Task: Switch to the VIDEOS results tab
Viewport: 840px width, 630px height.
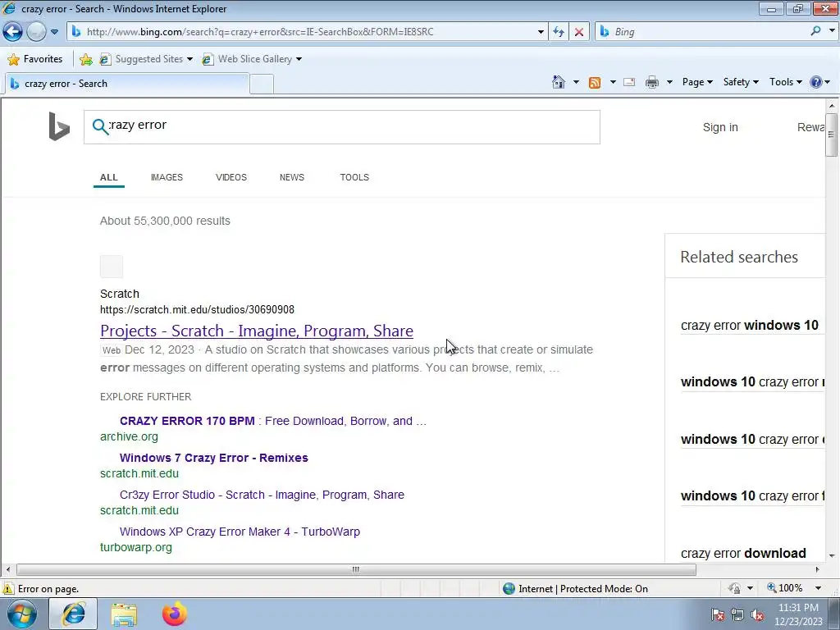Action: pos(231,177)
